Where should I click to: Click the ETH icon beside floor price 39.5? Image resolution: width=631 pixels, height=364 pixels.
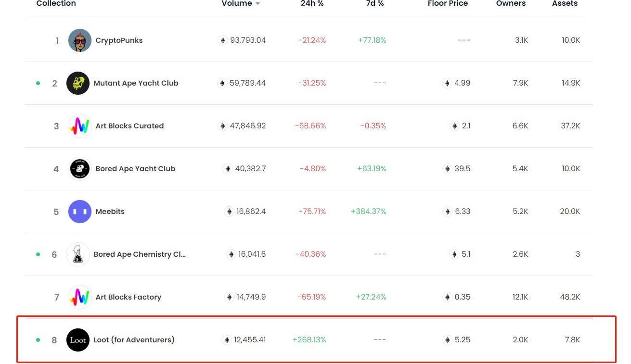(447, 169)
